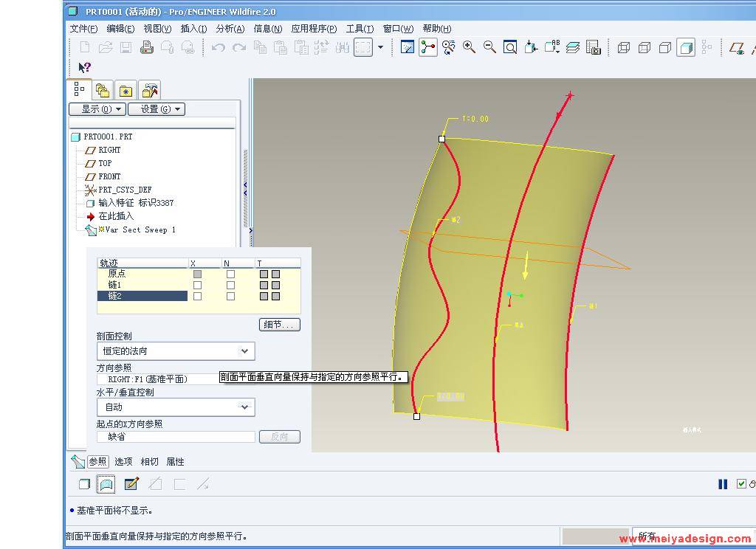Open the 工具 menu
Image resolution: width=756 pixels, height=549 pixels.
click(360, 29)
